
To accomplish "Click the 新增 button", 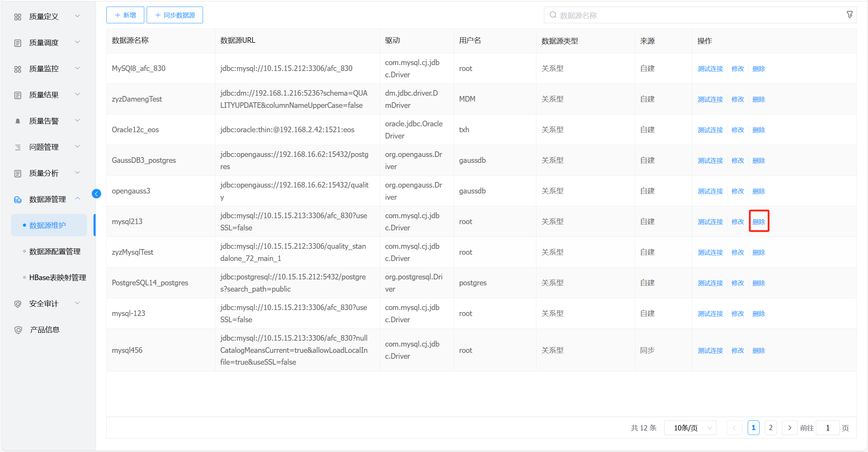I will [125, 15].
